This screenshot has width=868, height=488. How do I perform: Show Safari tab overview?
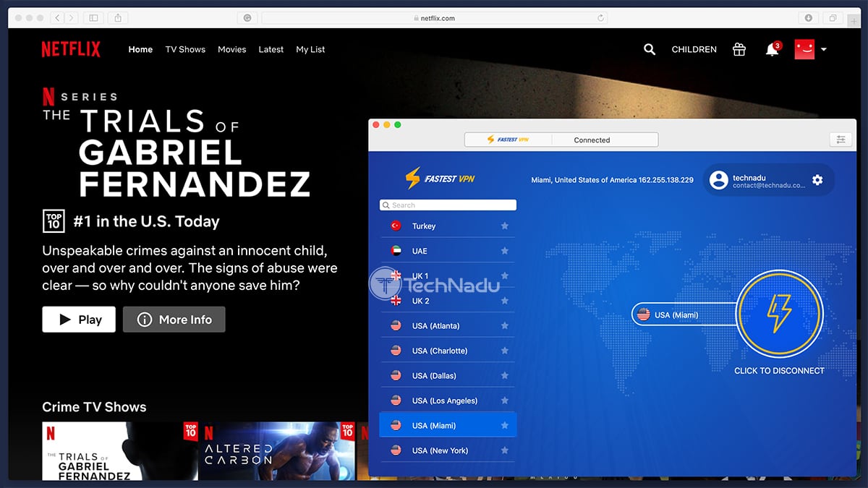pyautogui.click(x=833, y=17)
